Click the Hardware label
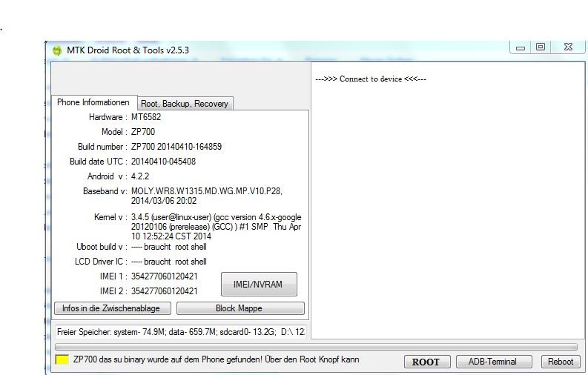The image size is (588, 375). 108,117
